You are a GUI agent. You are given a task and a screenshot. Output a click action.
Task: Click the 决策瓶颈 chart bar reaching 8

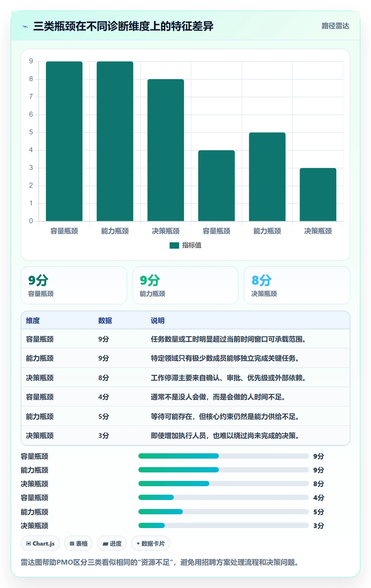coord(166,150)
